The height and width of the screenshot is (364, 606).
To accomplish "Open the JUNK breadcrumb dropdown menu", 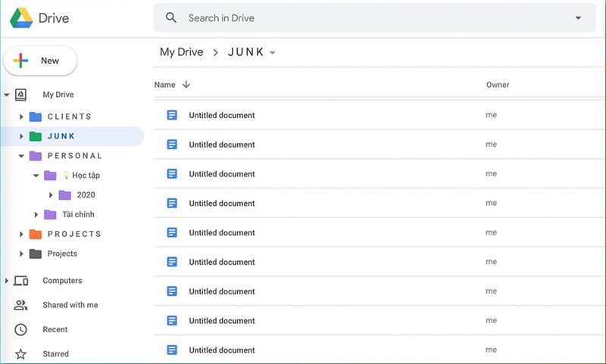I will (273, 53).
